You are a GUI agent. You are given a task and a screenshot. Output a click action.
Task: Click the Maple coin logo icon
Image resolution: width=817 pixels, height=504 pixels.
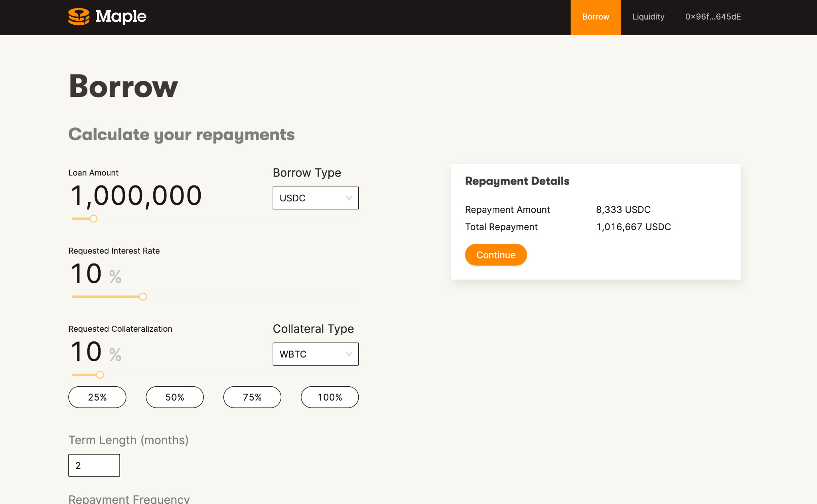(x=79, y=17)
